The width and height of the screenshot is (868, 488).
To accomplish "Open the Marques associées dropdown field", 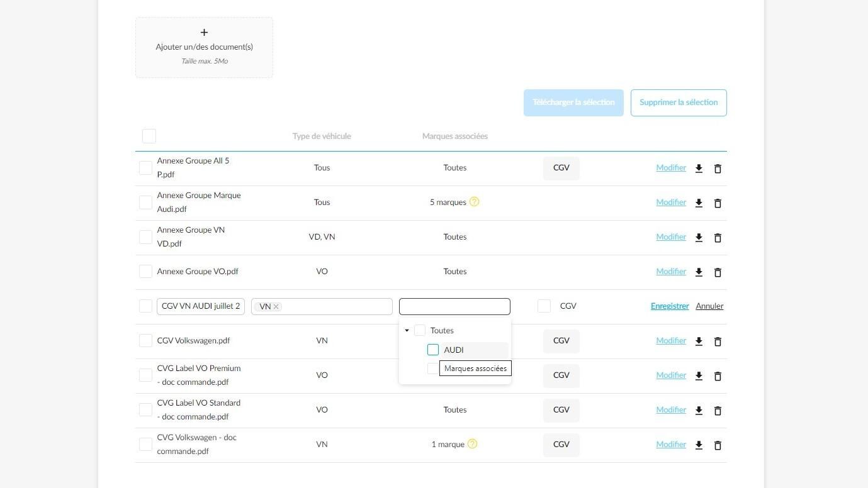I will pos(454,306).
